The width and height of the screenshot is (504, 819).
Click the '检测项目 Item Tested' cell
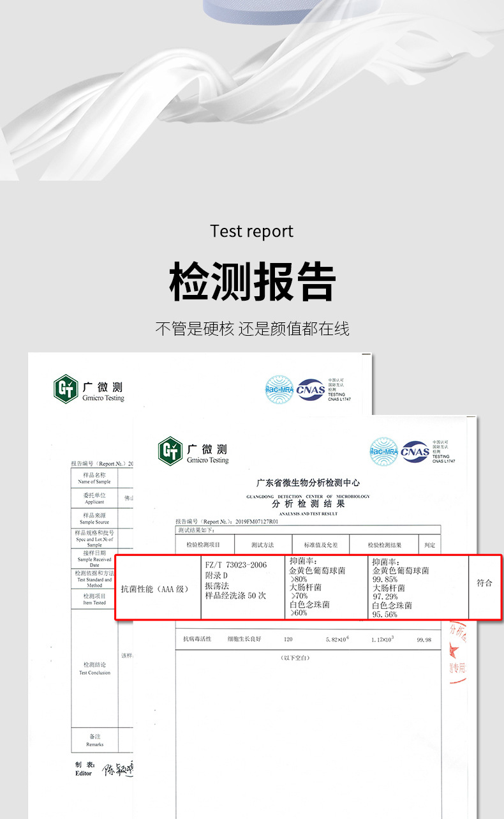[x=94, y=598]
